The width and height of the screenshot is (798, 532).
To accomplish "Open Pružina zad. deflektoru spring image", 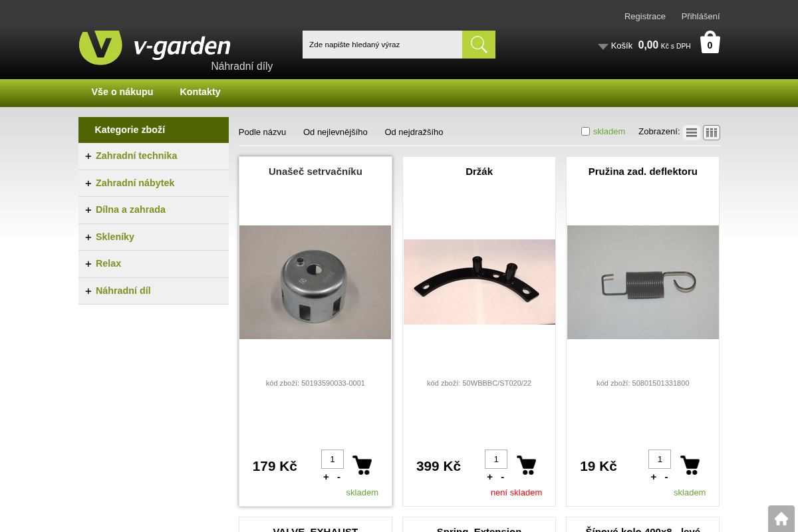I will pos(643,282).
